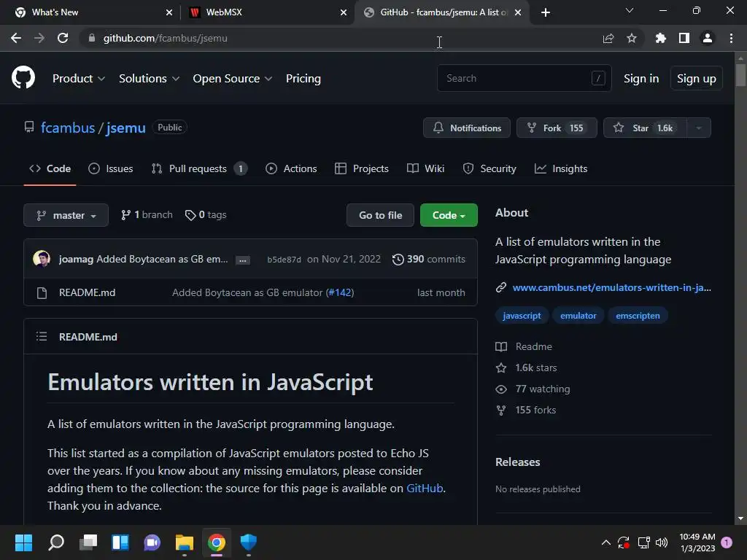Open the Windows Start menu
This screenshot has height=560, width=747.
coord(23,542)
